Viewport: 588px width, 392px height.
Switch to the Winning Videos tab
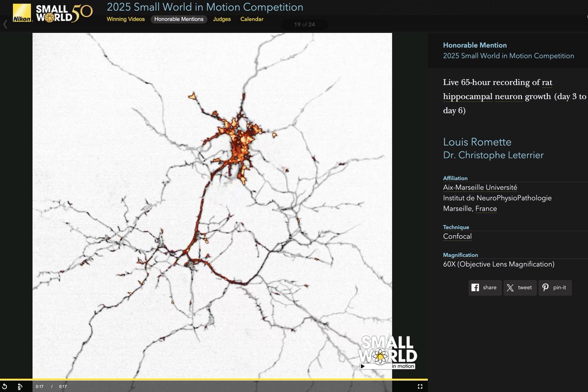point(125,19)
